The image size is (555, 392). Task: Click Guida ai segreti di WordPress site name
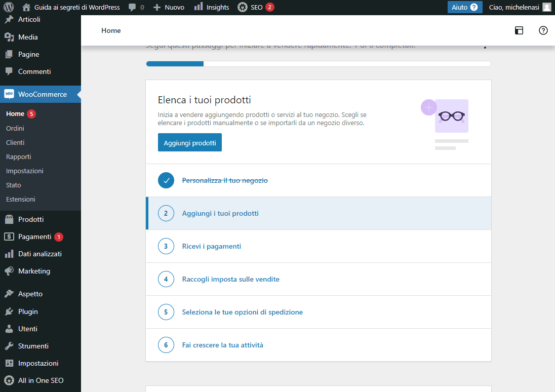tap(77, 8)
